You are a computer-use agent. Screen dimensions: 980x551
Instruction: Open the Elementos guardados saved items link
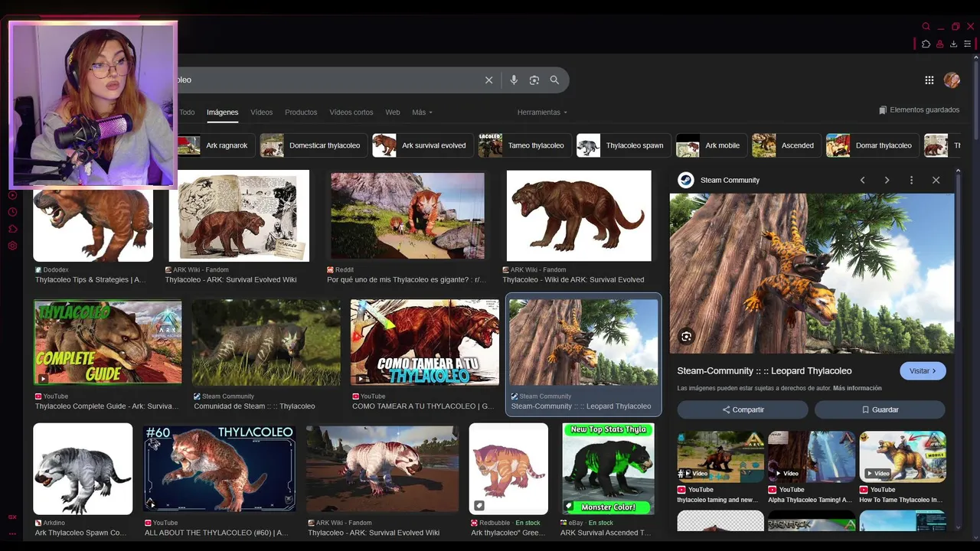click(919, 110)
